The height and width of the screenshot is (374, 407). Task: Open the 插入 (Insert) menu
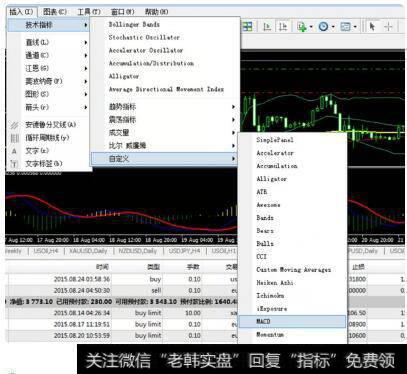[21, 12]
